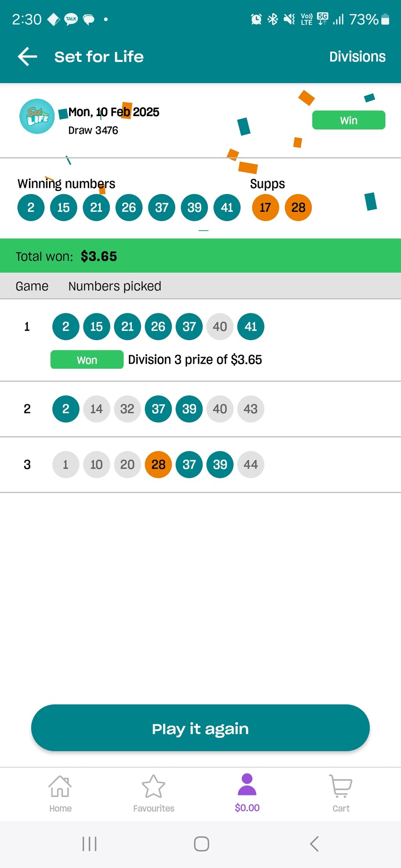This screenshot has width=401, height=868.
Task: Open the Divisions link
Action: (357, 57)
